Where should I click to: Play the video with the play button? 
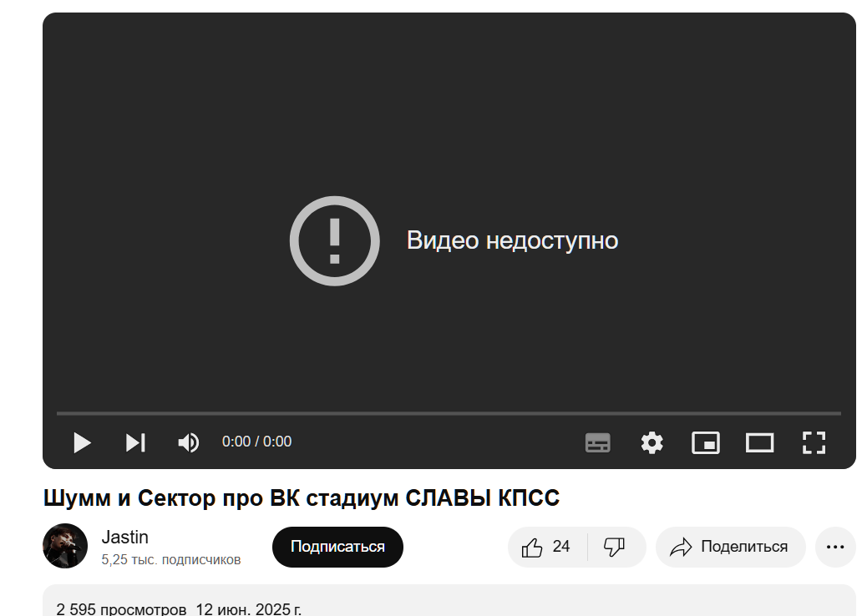82,443
